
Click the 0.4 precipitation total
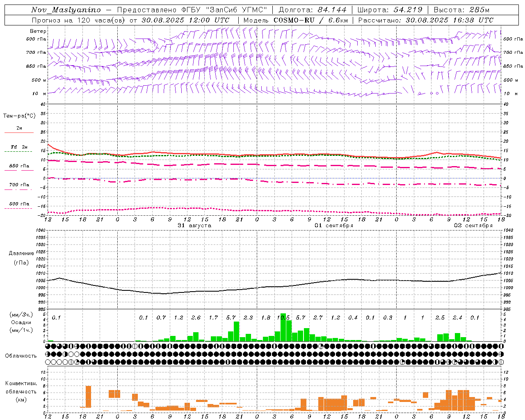point(353,318)
